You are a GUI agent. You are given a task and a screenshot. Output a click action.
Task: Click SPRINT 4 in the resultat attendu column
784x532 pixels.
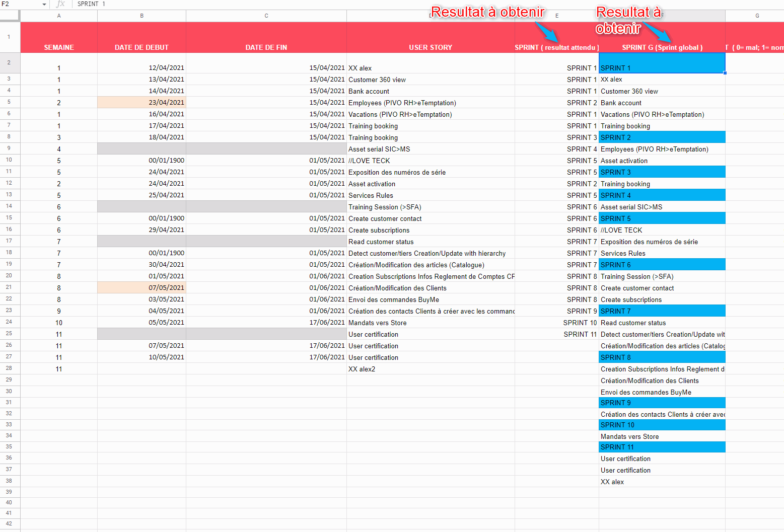pyautogui.click(x=557, y=148)
